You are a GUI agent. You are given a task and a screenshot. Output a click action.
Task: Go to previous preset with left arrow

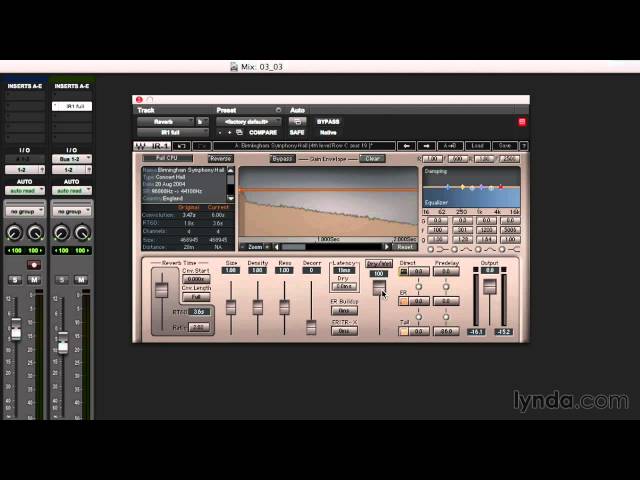click(x=407, y=146)
